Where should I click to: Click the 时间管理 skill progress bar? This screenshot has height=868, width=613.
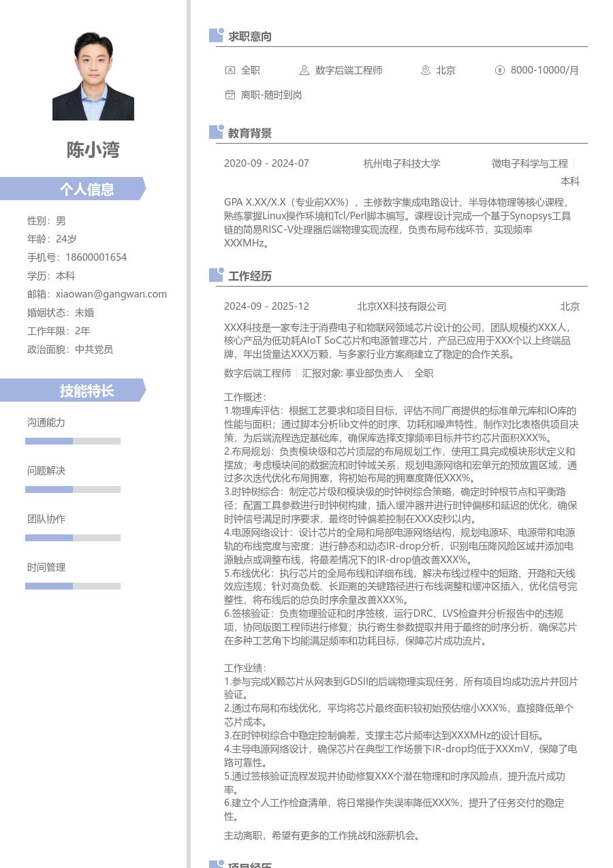click(72, 585)
